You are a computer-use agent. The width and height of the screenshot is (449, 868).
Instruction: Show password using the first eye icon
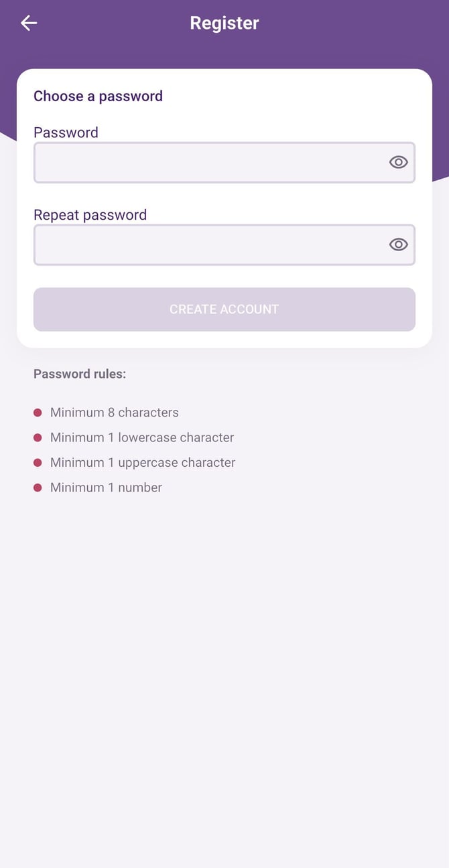click(x=398, y=162)
